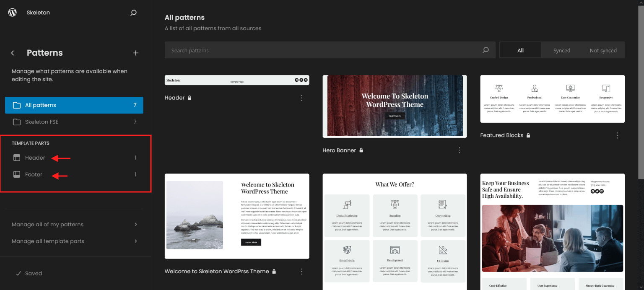
Task: Select the All patterns folder
Action: pos(74,105)
